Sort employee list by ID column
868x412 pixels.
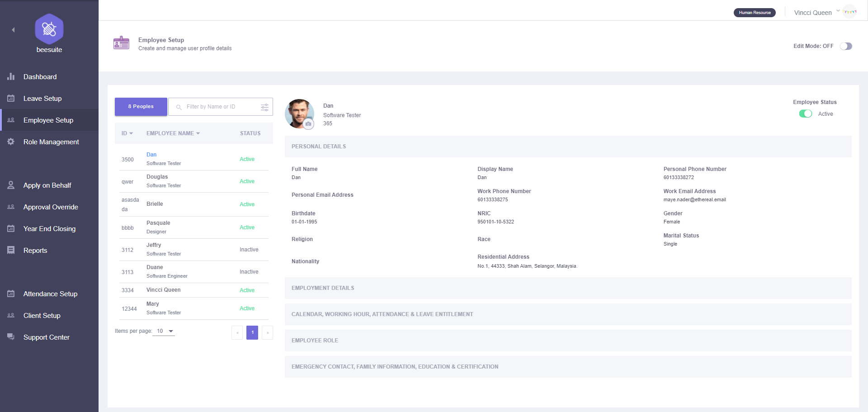(x=127, y=133)
